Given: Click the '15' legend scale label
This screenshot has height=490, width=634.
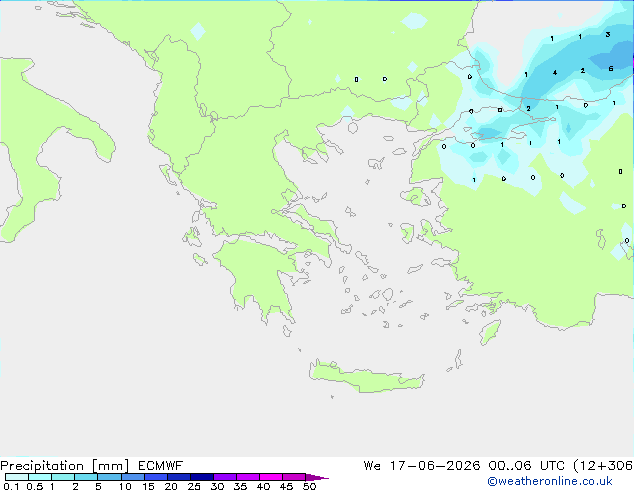Looking at the screenshot, I should [x=148, y=486].
